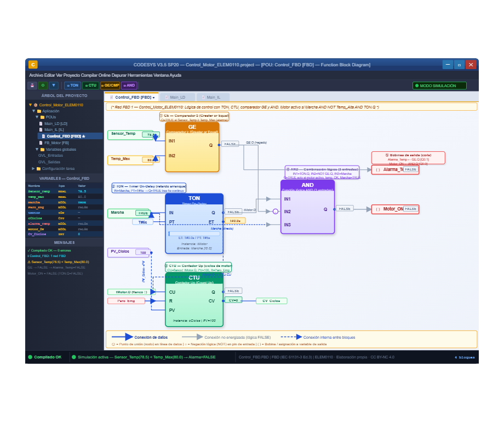504x422 pixels.
Task: Click the TON timer ET progress bar
Action: (194, 234)
